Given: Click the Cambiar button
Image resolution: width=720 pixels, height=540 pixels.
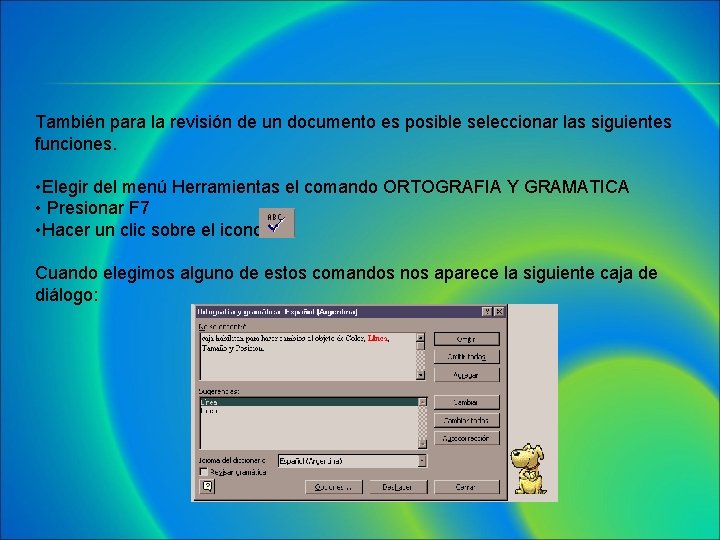Looking at the screenshot, I should pos(467,402).
